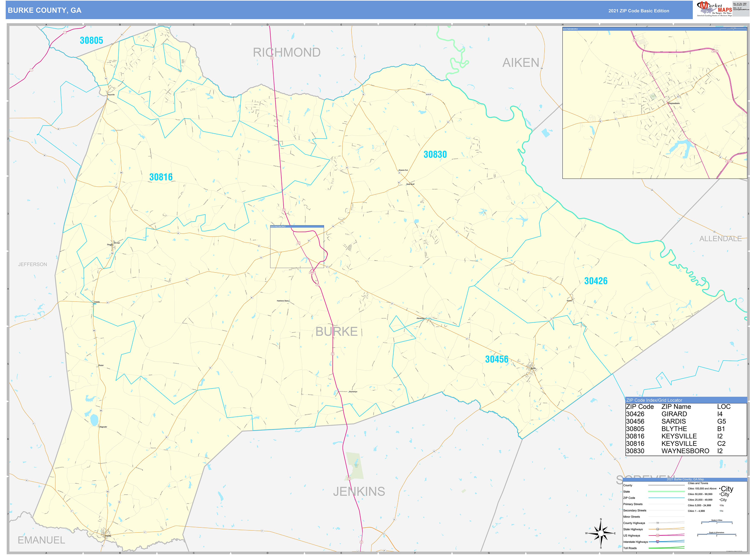Click the Keysville town label
Screen dimensions: 756x555
tap(111, 95)
